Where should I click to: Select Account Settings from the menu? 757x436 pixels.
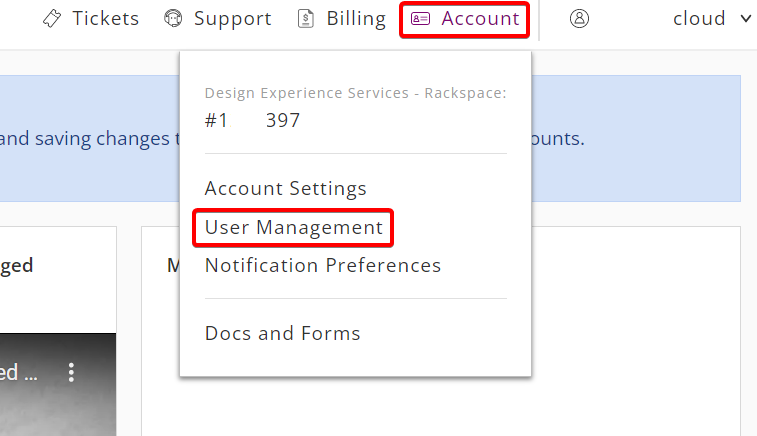285,188
